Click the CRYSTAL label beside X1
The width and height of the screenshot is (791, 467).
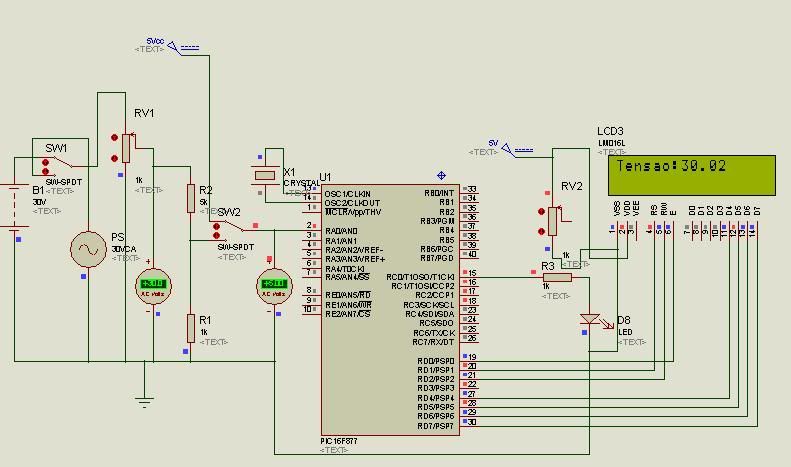(302, 183)
